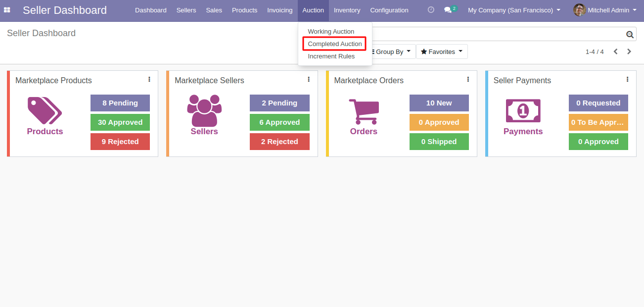Click 2 Pending sellers button

tap(279, 103)
